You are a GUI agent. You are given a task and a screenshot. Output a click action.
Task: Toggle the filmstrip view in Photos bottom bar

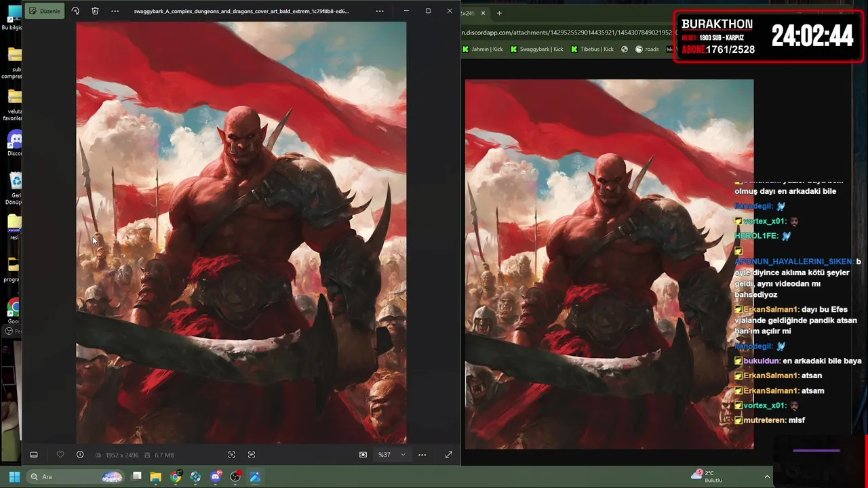point(34,455)
